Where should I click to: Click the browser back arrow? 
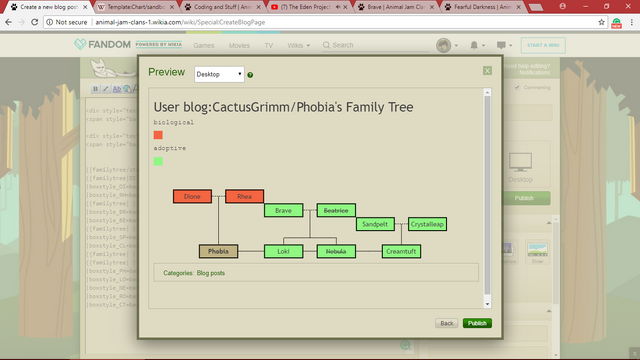point(9,22)
